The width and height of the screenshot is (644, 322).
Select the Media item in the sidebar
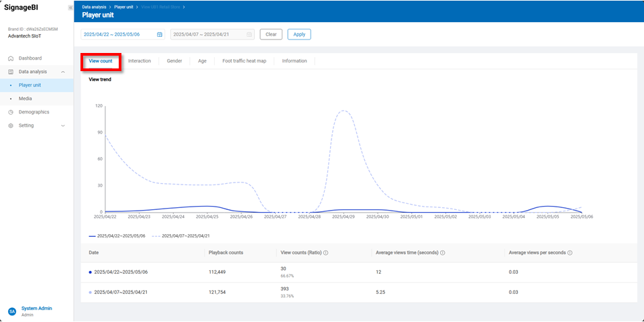click(25, 99)
